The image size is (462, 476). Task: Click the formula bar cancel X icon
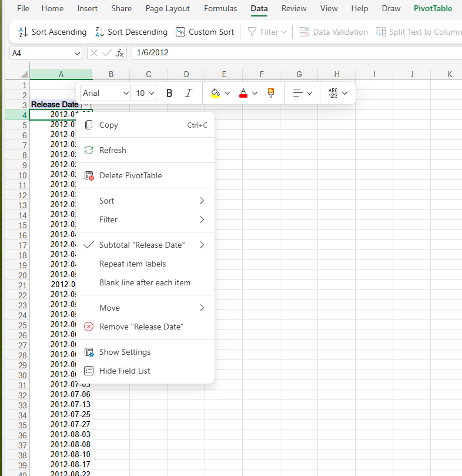[x=94, y=53]
